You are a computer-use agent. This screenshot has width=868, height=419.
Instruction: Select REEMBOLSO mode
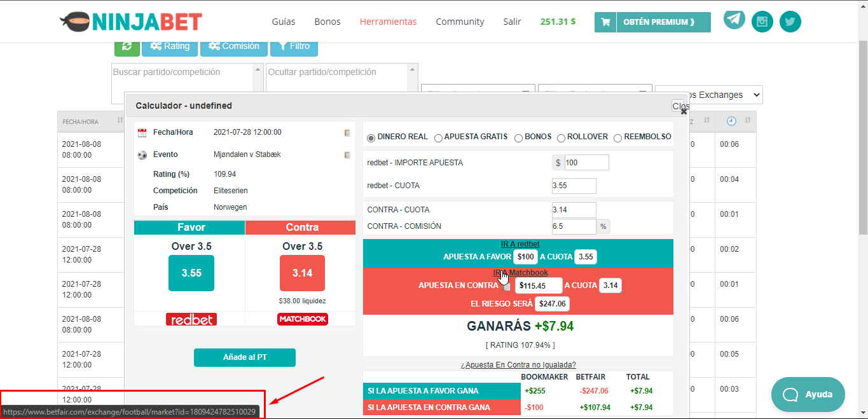(617, 138)
